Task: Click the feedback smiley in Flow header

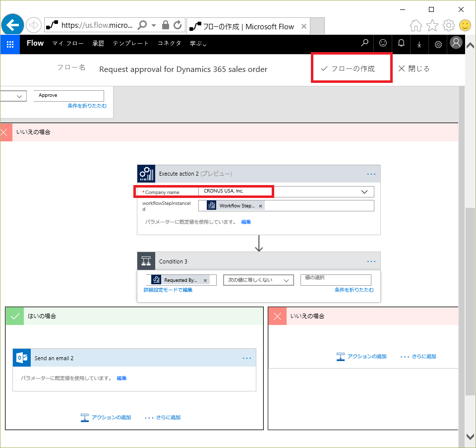Action: point(383,43)
